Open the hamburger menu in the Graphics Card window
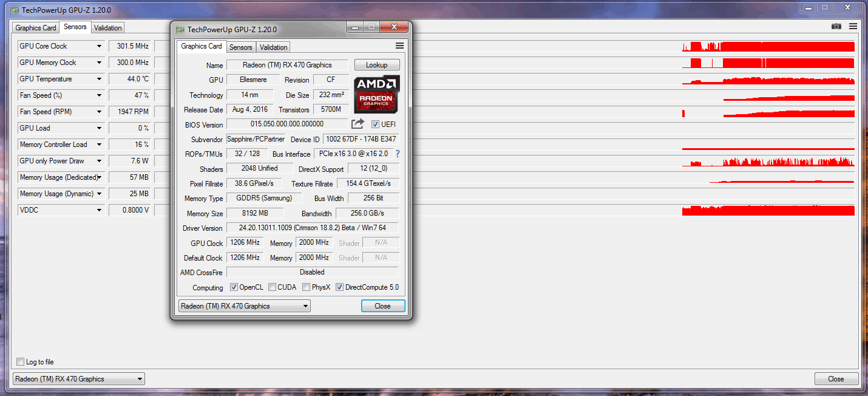Screen dimensions: 868x396 coord(399,46)
